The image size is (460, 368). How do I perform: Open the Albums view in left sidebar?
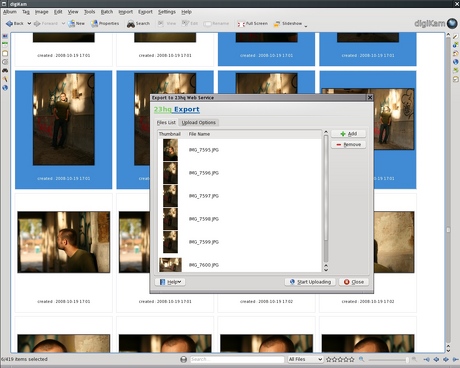(x=5, y=36)
